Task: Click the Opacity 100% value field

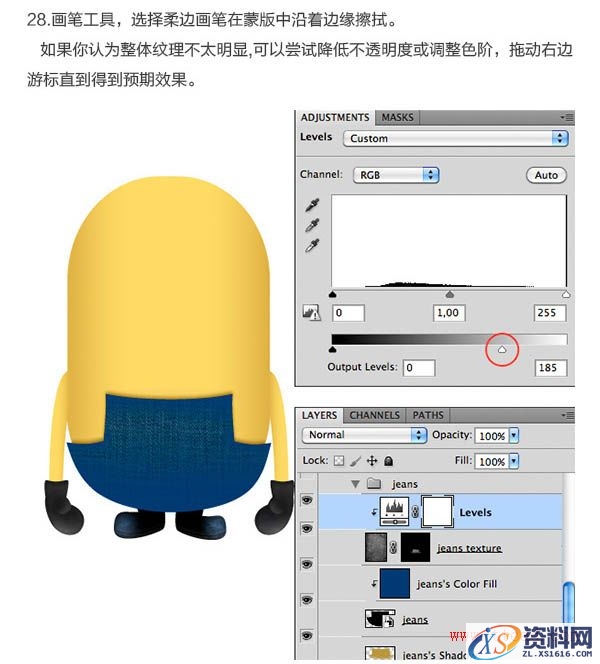Action: 492,435
